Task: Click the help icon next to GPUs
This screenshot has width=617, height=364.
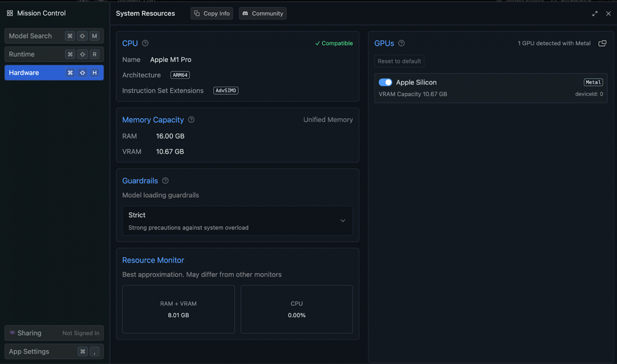Action: click(x=401, y=43)
